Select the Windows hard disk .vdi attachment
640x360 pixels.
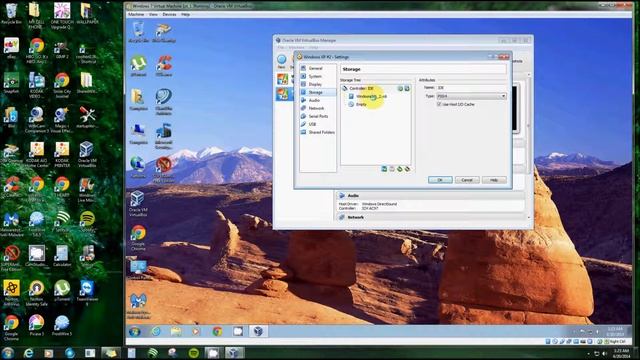371,96
